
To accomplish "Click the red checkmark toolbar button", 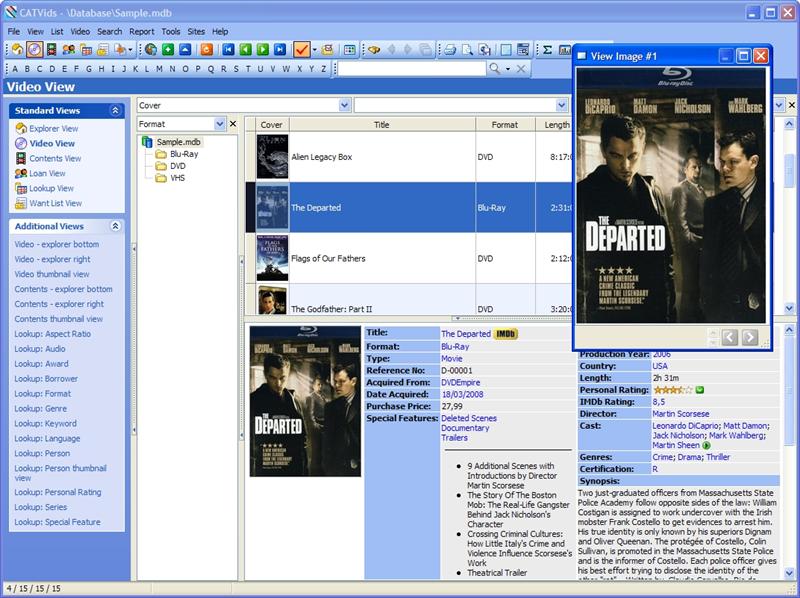I will click(x=302, y=49).
